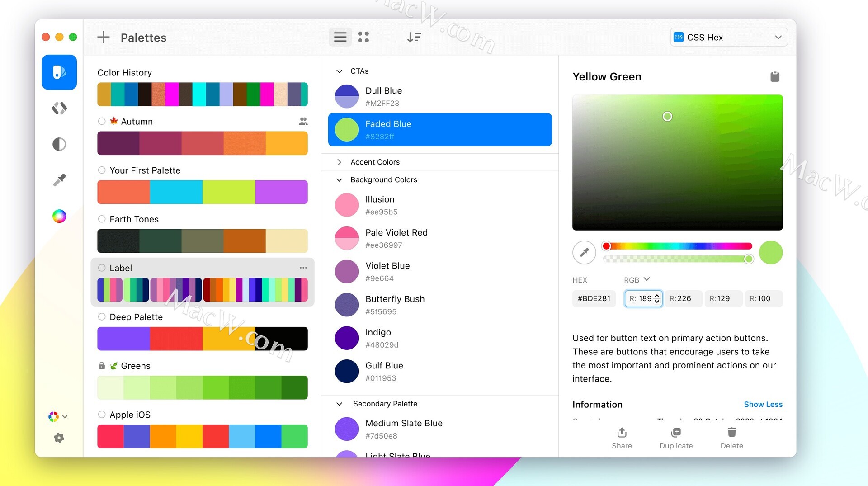Viewport: 868px width, 486px height.
Task: Open the contrast checker in sidebar
Action: (x=59, y=144)
